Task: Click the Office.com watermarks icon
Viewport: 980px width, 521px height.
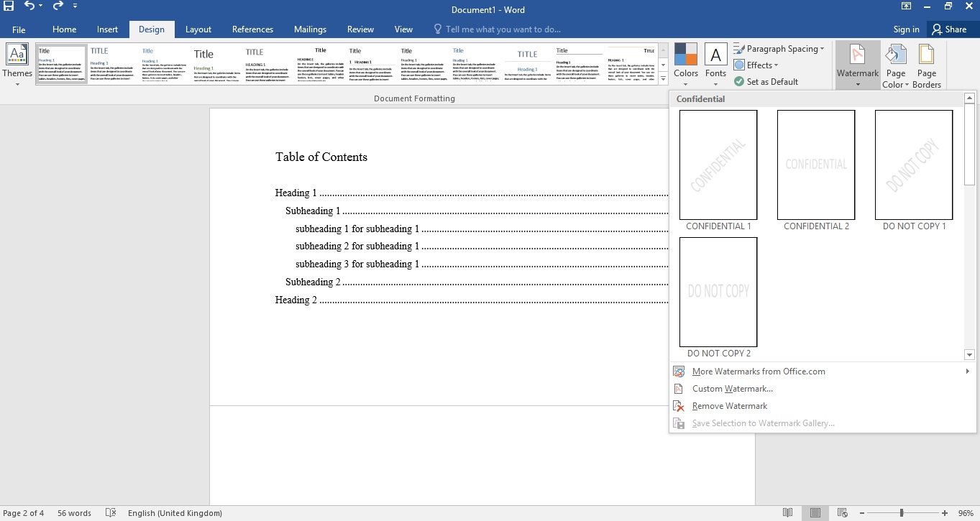Action: coord(679,372)
